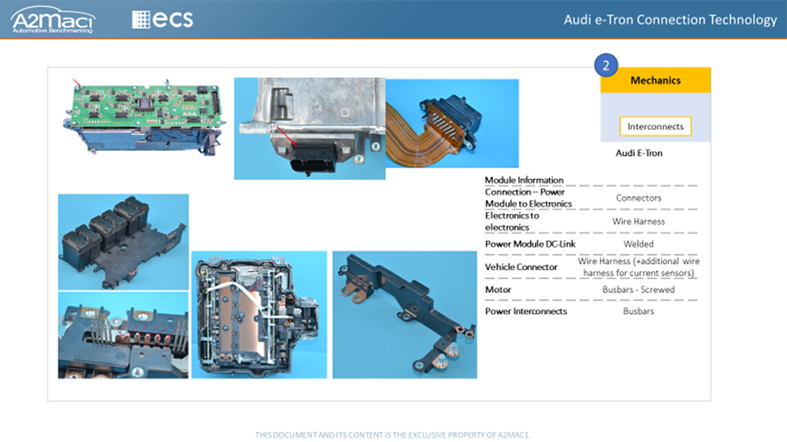The height and width of the screenshot is (442, 787).
Task: Click the ECS logo in header
Action: coord(162,20)
